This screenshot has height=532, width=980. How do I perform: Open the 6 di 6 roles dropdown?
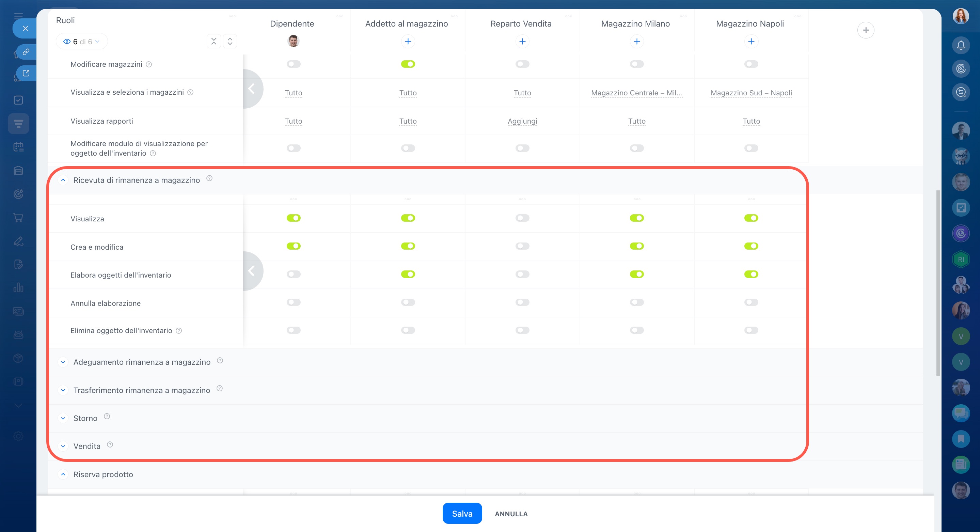tap(81, 42)
